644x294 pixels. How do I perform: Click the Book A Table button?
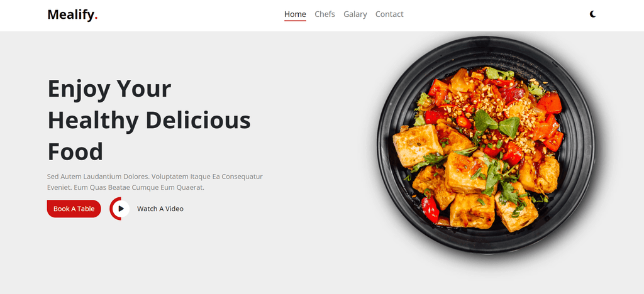pos(74,209)
